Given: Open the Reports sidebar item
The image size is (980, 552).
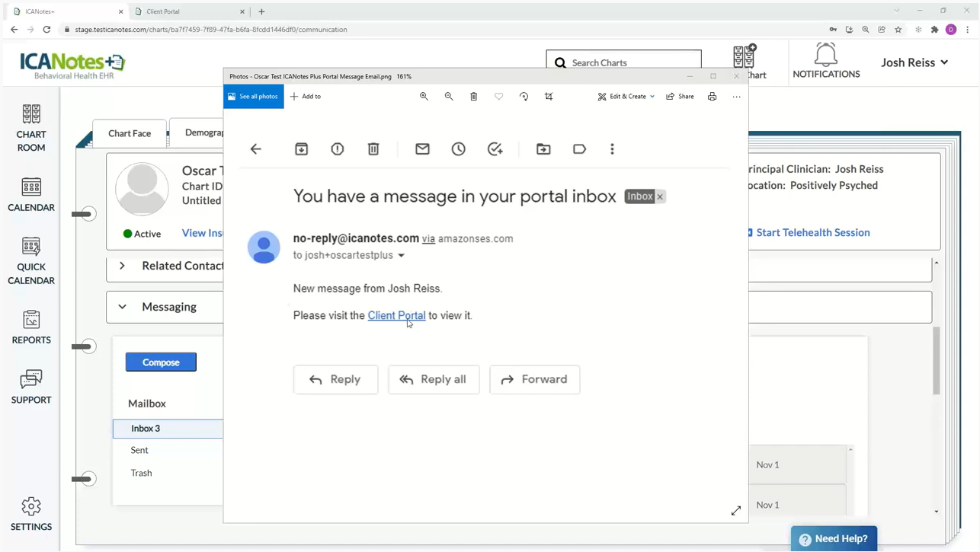Looking at the screenshot, I should (x=31, y=327).
